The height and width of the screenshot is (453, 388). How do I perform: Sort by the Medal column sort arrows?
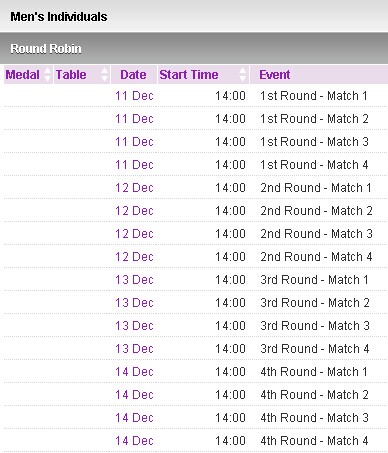(x=48, y=74)
